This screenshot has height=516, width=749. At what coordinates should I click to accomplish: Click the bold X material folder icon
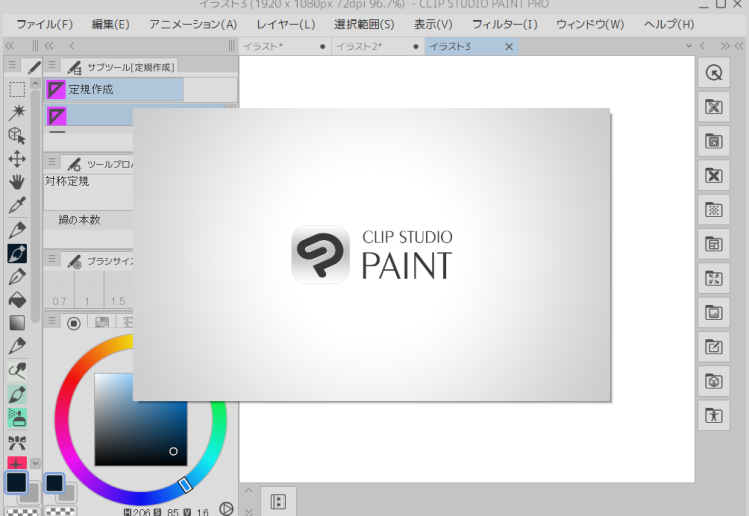(x=714, y=176)
